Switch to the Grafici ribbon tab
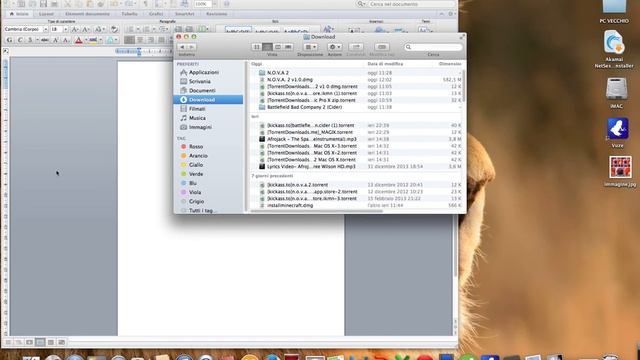The height and width of the screenshot is (360, 640). [x=156, y=14]
